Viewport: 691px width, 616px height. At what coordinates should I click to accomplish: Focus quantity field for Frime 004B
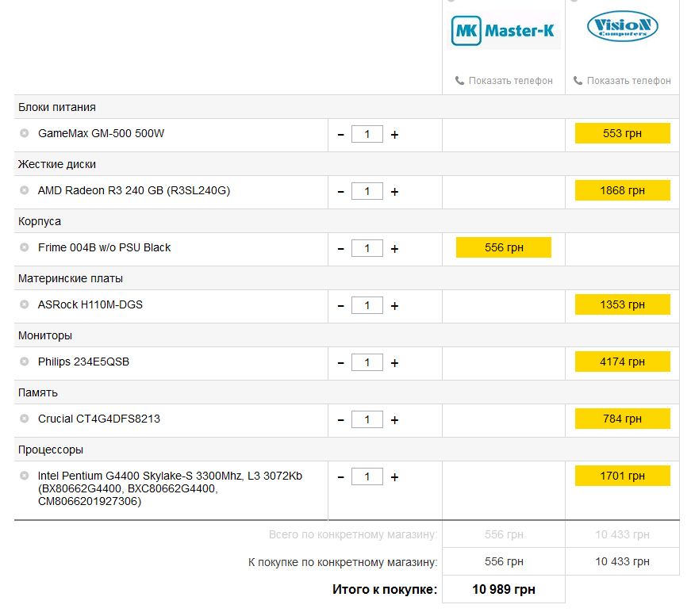point(367,248)
